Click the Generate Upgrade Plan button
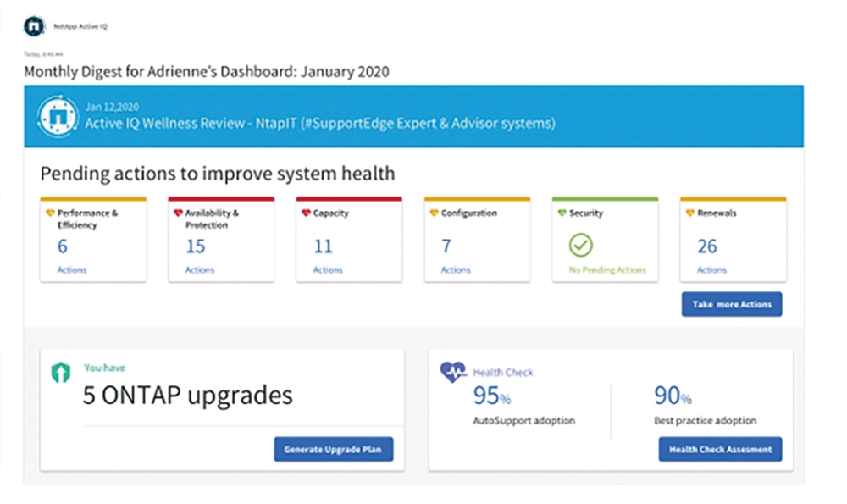This screenshot has height=504, width=847. point(333,449)
